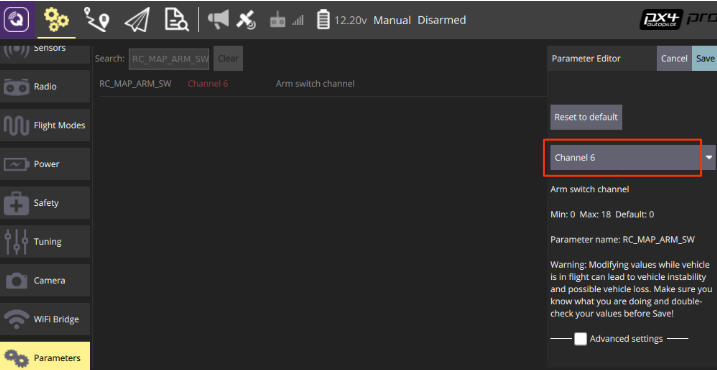
Task: Click the WiFi Bridge signal icon
Action: (x=16, y=320)
